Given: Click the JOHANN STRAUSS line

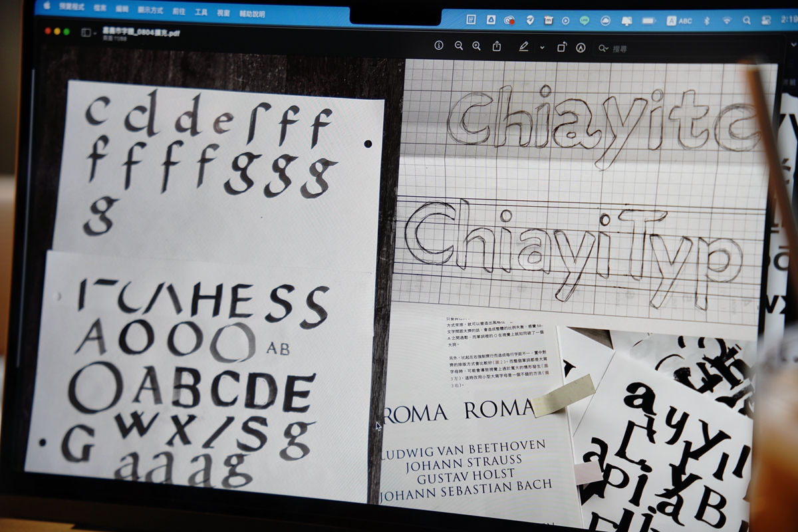Looking at the screenshot, I should click(464, 461).
